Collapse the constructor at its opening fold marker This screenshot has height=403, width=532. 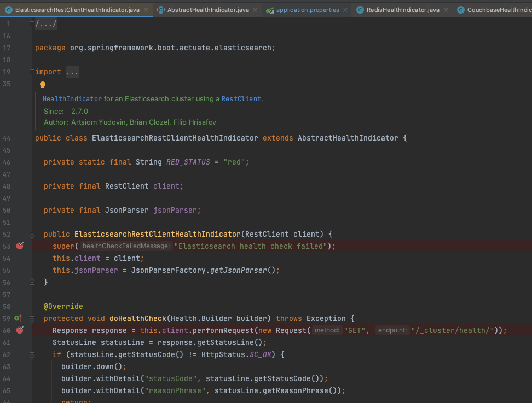(32, 234)
